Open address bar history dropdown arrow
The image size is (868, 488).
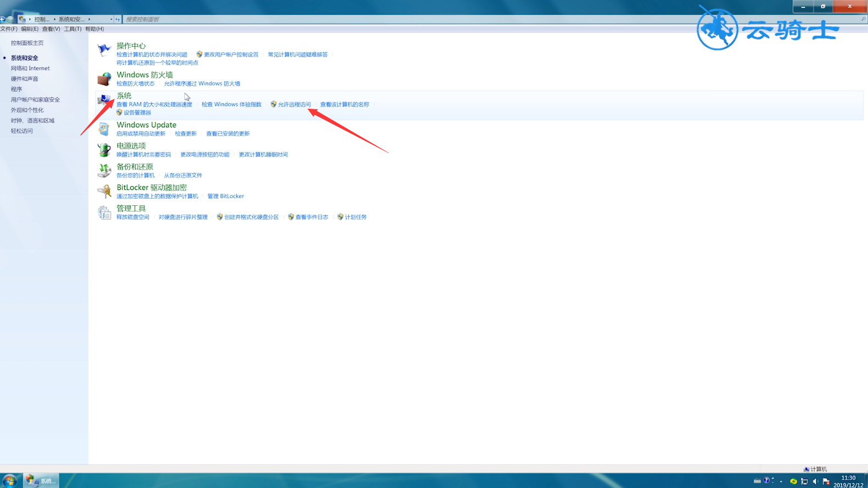(x=111, y=19)
